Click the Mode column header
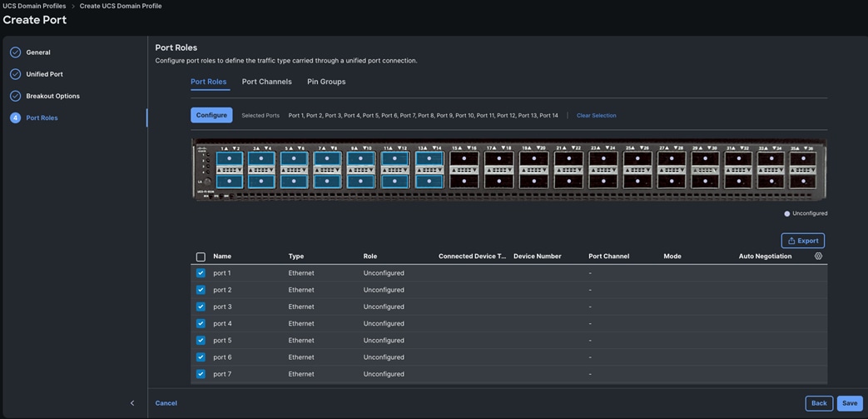The height and width of the screenshot is (419, 868). (x=672, y=256)
